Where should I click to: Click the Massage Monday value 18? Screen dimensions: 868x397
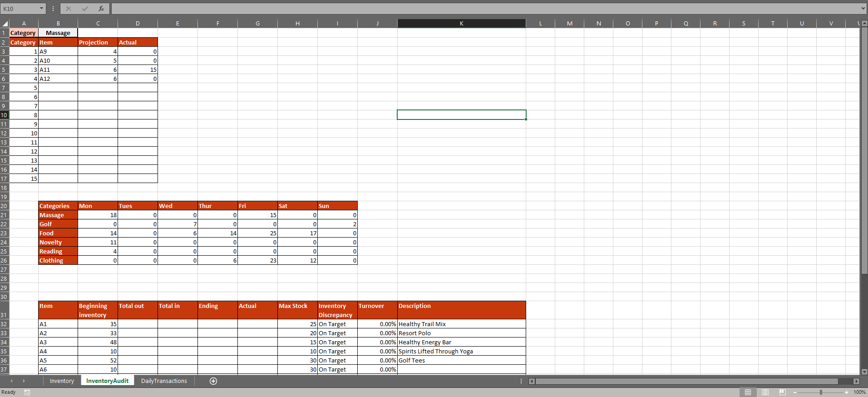click(x=98, y=215)
